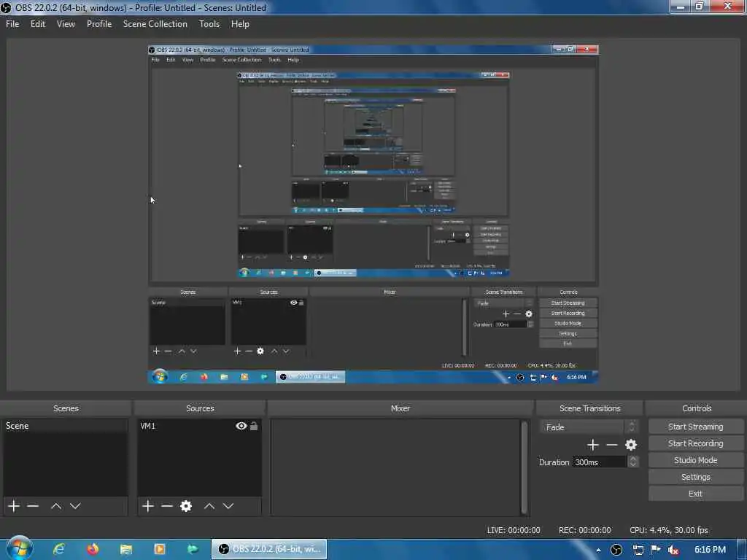747x560 pixels.
Task: Move the scene up in the Scenes list
Action: point(56,506)
